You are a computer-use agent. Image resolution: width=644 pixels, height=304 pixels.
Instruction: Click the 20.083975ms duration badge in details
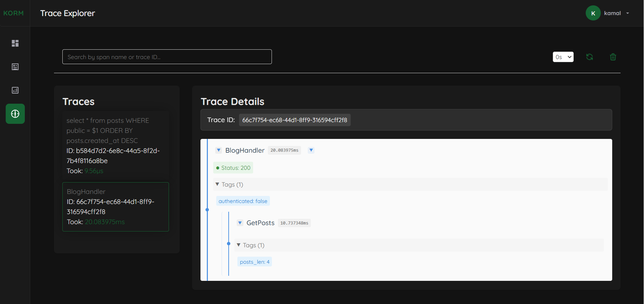tap(284, 150)
